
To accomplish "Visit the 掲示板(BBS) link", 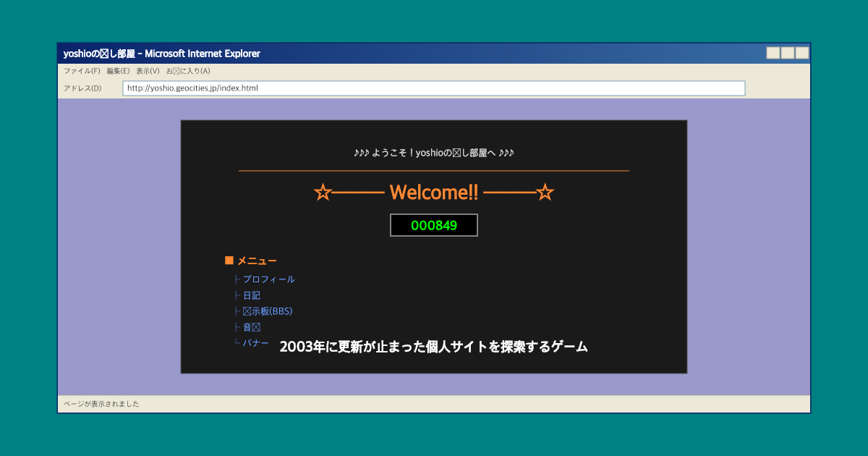I will [x=267, y=311].
